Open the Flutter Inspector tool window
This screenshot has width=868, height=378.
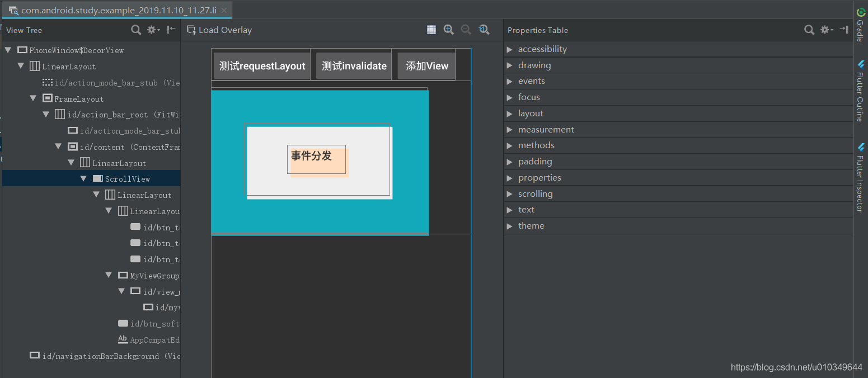coord(861,177)
